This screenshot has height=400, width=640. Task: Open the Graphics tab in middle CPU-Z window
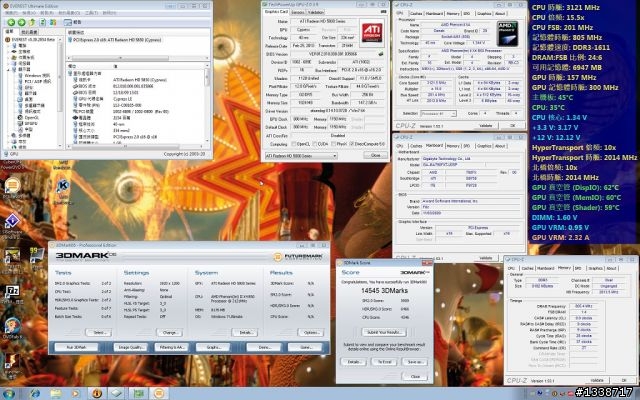(484, 146)
